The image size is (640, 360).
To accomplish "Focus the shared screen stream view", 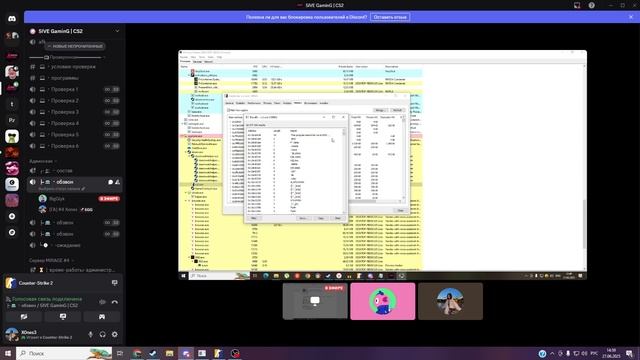I will 382,165.
